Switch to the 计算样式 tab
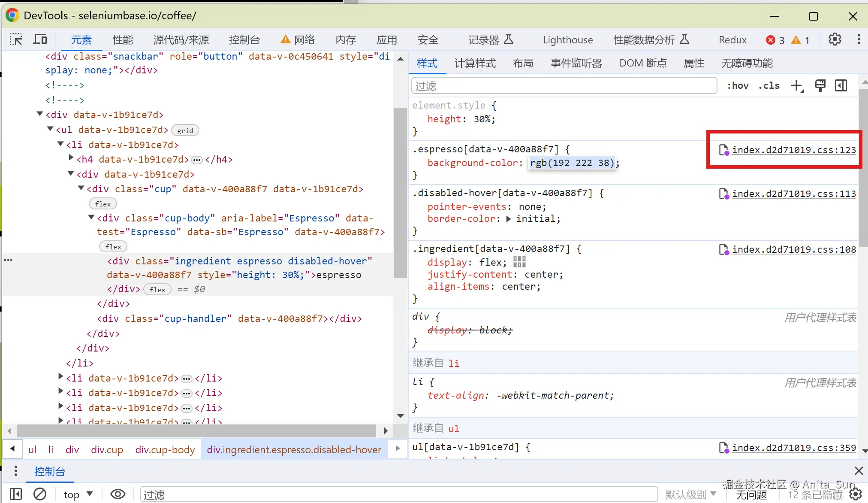Image resolution: width=868 pixels, height=503 pixels. 475,64
